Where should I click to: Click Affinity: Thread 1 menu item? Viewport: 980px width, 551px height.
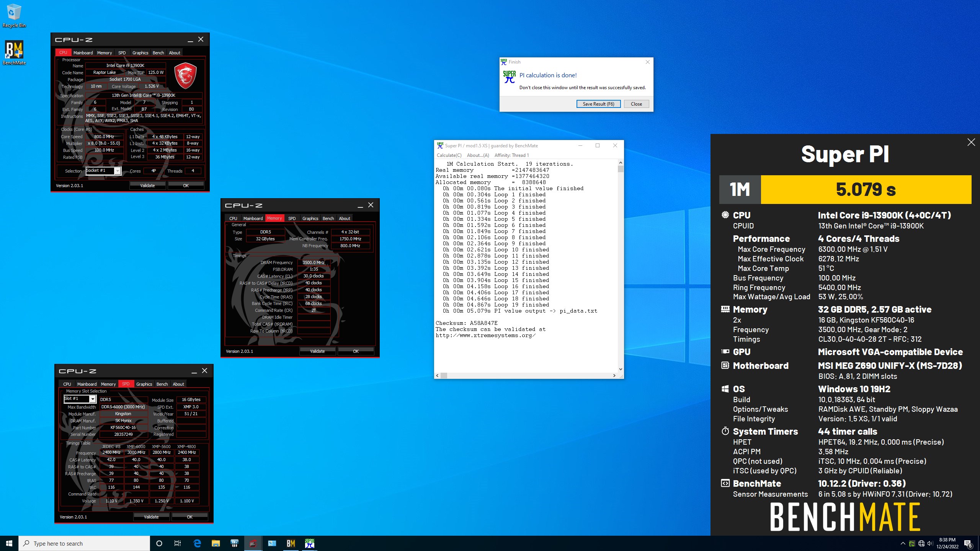511,155
